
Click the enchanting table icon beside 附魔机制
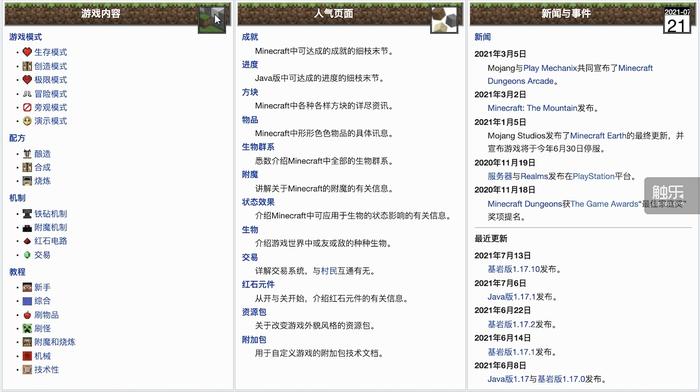[27, 228]
